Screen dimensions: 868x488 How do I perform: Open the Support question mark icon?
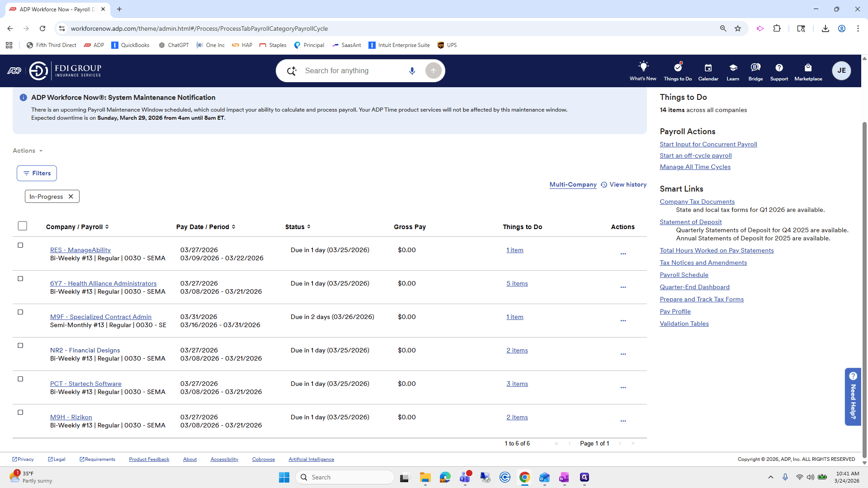[x=779, y=71]
